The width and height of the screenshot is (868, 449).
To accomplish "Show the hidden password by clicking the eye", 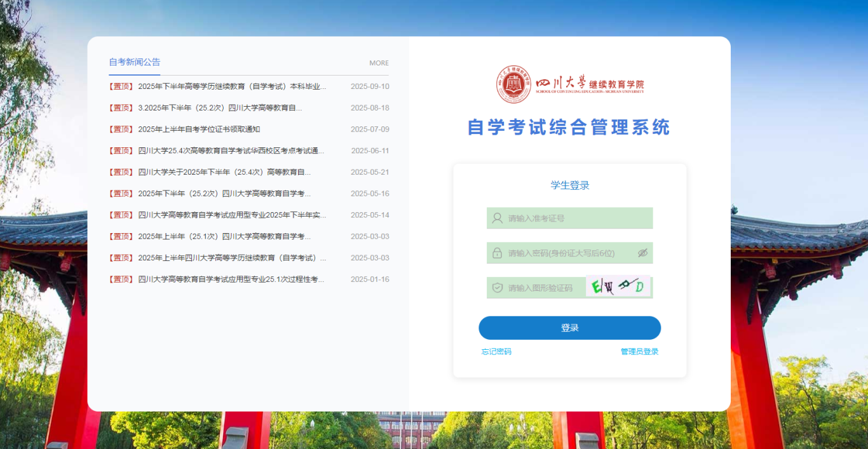I will pos(642,253).
